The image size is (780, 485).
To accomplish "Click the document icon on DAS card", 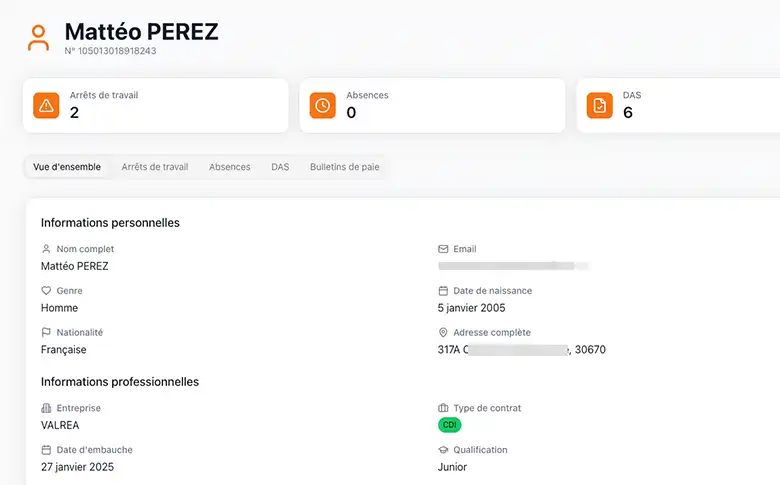I will tap(599, 106).
